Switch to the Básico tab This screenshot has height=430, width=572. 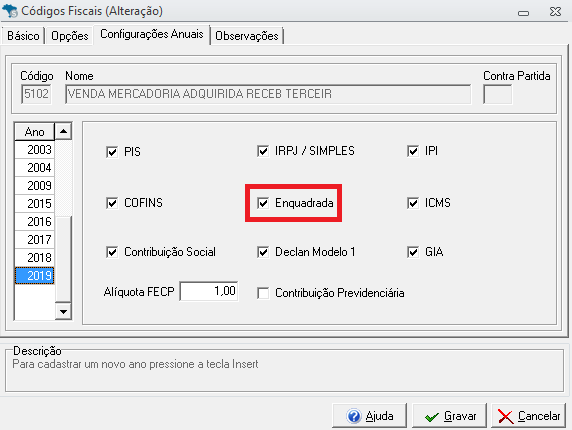pos(23,36)
